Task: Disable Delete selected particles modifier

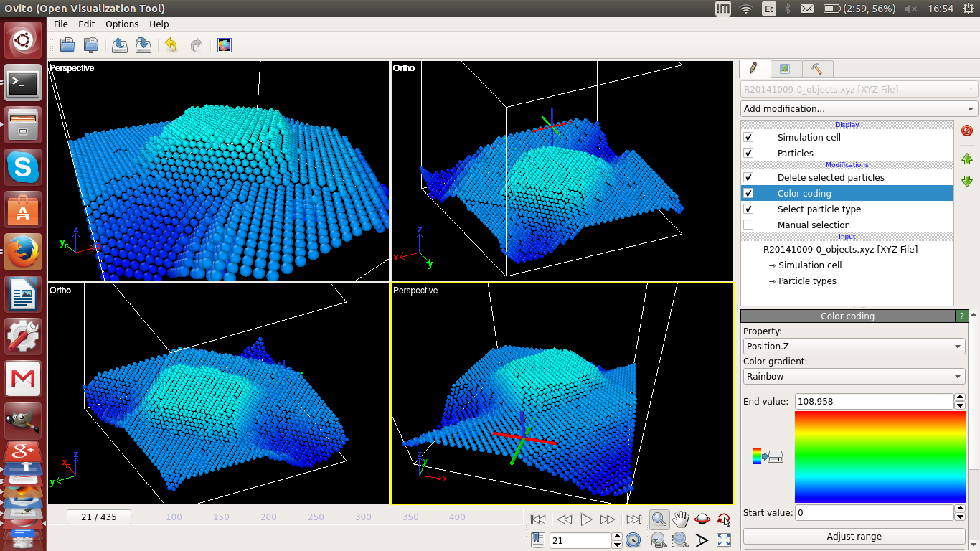Action: tap(748, 177)
